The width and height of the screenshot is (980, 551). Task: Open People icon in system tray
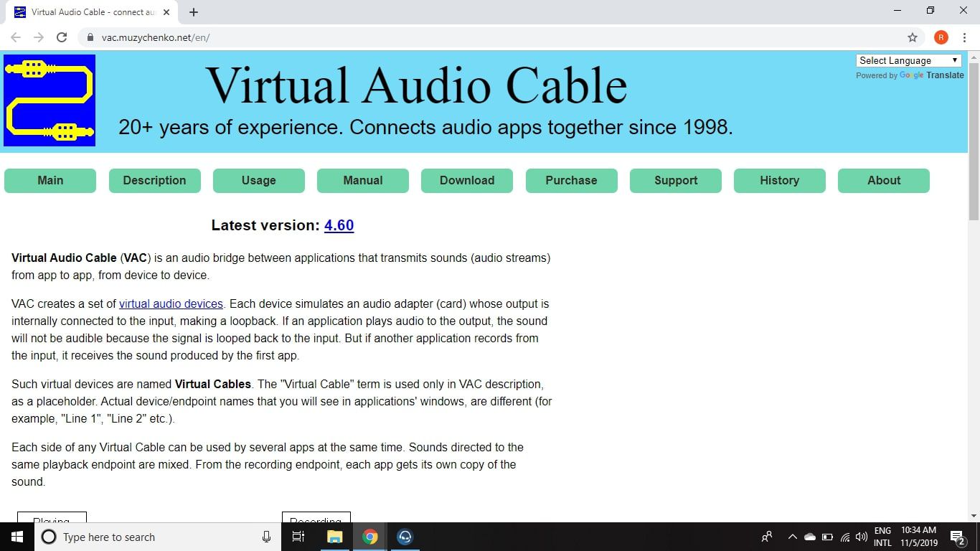click(767, 537)
